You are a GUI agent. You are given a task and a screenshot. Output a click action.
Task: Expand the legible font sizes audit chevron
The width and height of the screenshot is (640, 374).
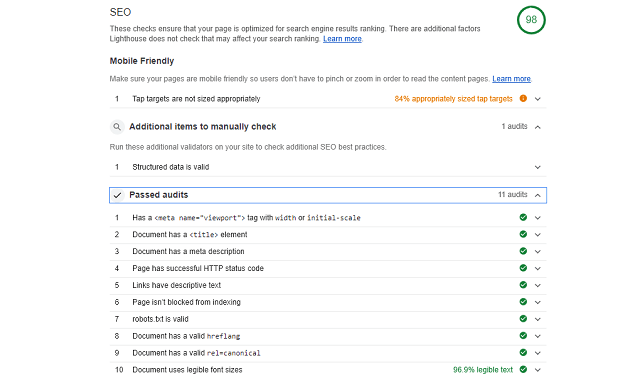538,370
